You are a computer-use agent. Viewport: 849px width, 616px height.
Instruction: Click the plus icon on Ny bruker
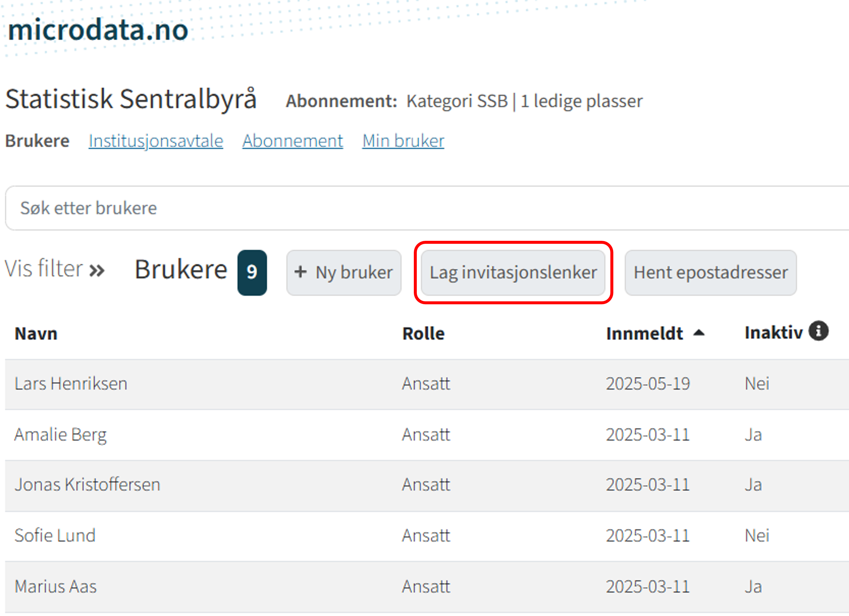pos(300,272)
